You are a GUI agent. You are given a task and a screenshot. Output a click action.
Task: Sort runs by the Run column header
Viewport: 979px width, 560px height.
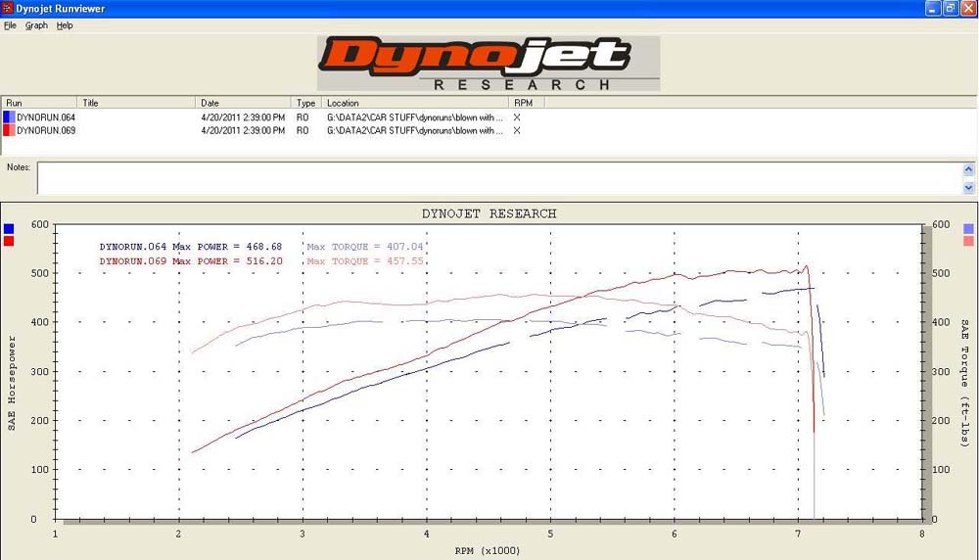point(39,103)
